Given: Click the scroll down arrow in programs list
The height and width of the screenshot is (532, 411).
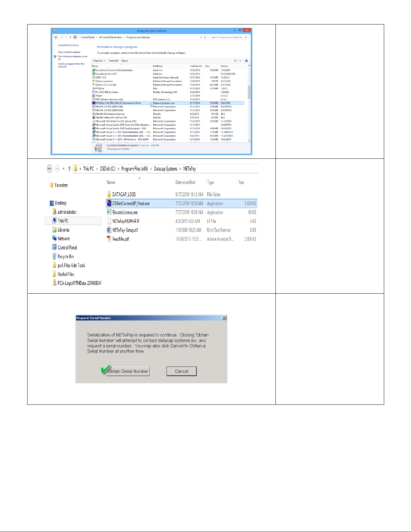Looking at the screenshot, I should point(249,141).
